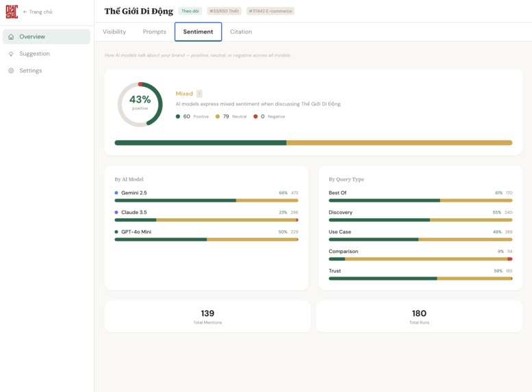This screenshot has height=392, width=532.
Task: Click the Discovery sentiment bar
Action: [420, 220]
